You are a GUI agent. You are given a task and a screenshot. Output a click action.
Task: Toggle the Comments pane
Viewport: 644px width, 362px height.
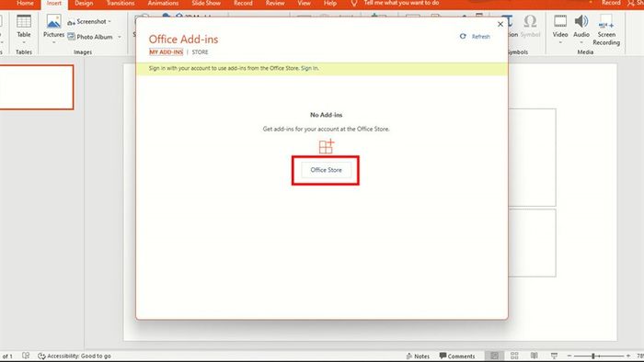[x=456, y=356]
